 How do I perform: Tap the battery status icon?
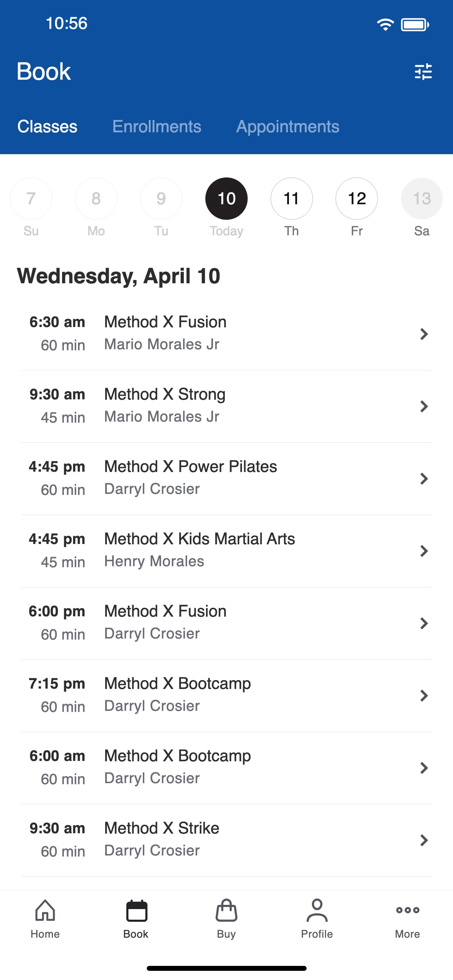coord(415,25)
